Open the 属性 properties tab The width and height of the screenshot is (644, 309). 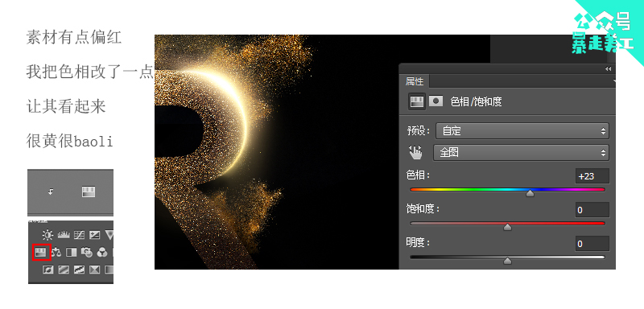tap(415, 81)
